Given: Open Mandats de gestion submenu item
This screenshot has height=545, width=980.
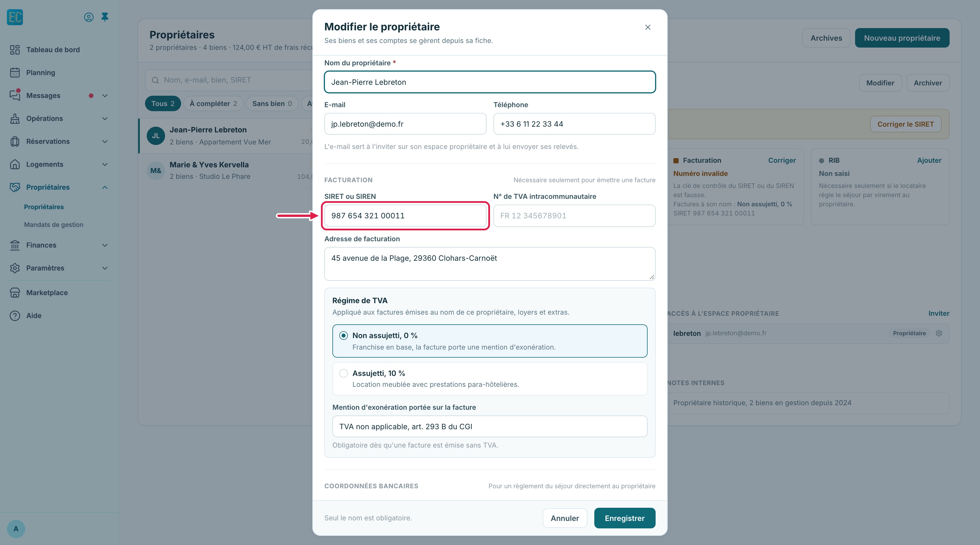Looking at the screenshot, I should (x=54, y=225).
